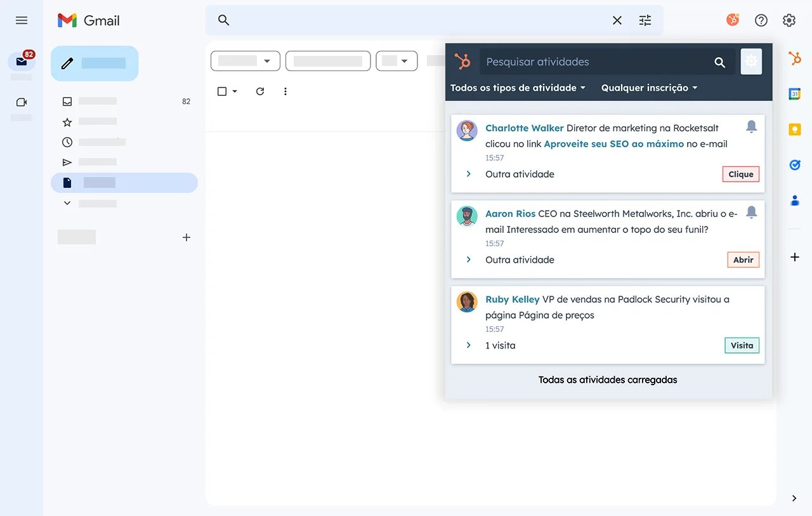The height and width of the screenshot is (516, 812).
Task: Open Google Keep from the side panel
Action: [795, 129]
